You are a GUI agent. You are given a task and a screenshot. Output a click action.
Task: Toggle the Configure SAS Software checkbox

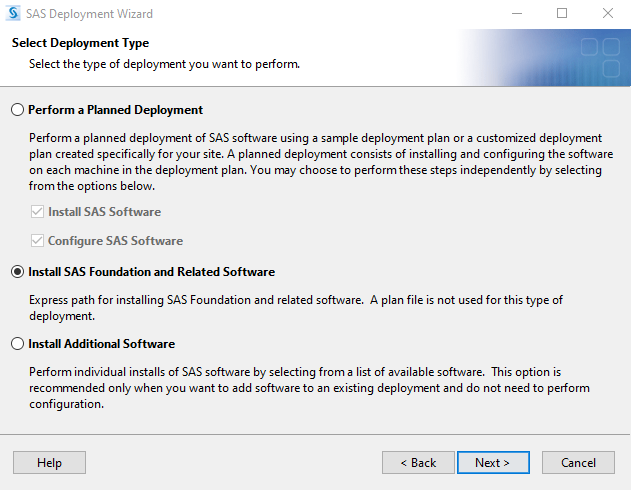coord(37,241)
